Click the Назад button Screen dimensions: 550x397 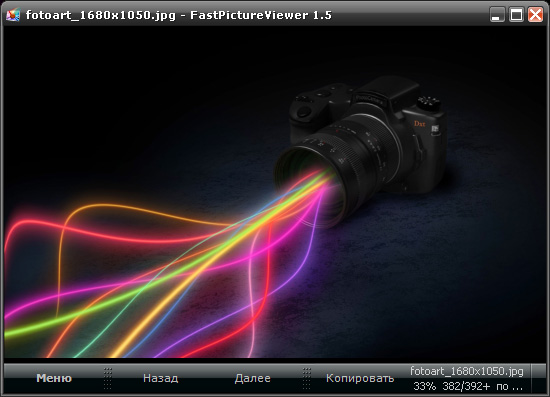click(160, 378)
